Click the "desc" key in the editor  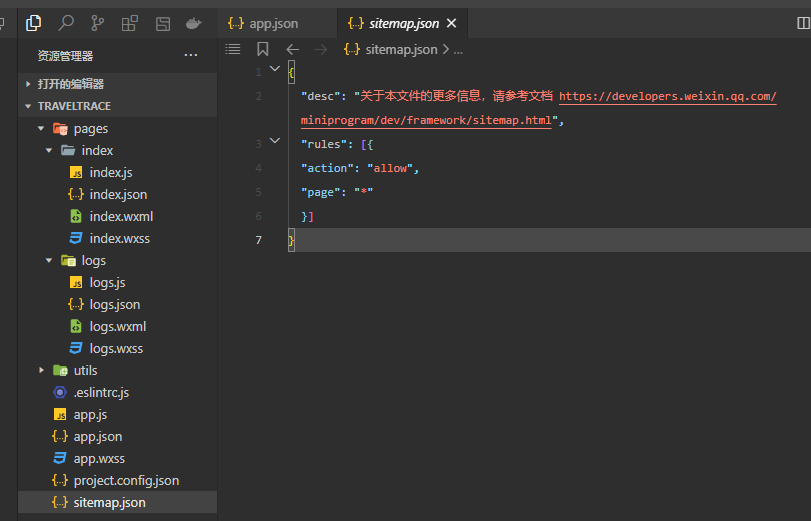(x=321, y=96)
